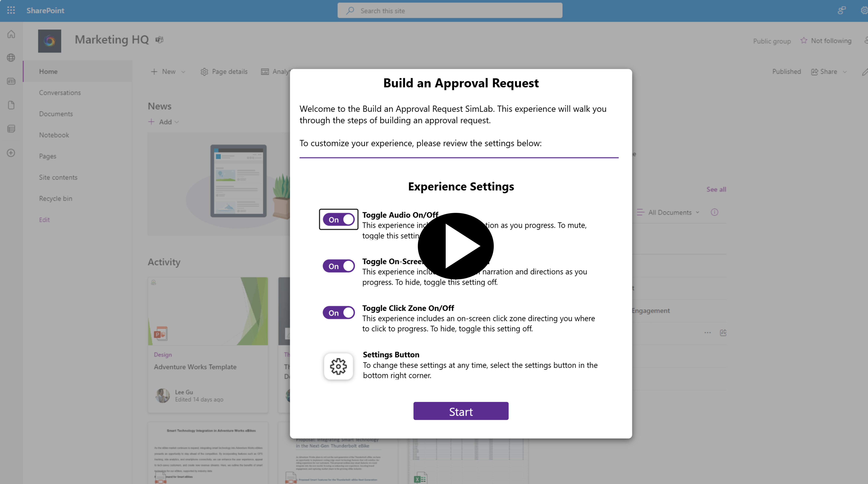This screenshot has width=868, height=484.
Task: Toggle Audio On/Off setting
Action: (338, 219)
